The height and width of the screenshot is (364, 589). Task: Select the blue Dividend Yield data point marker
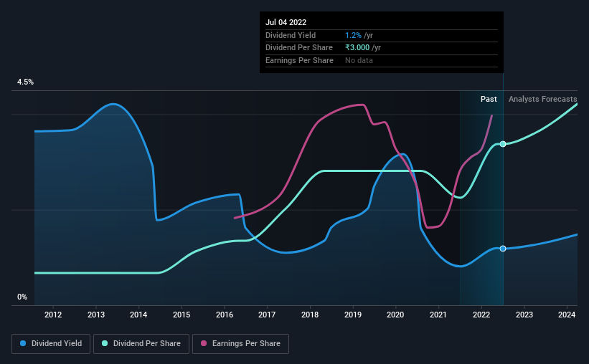(503, 249)
